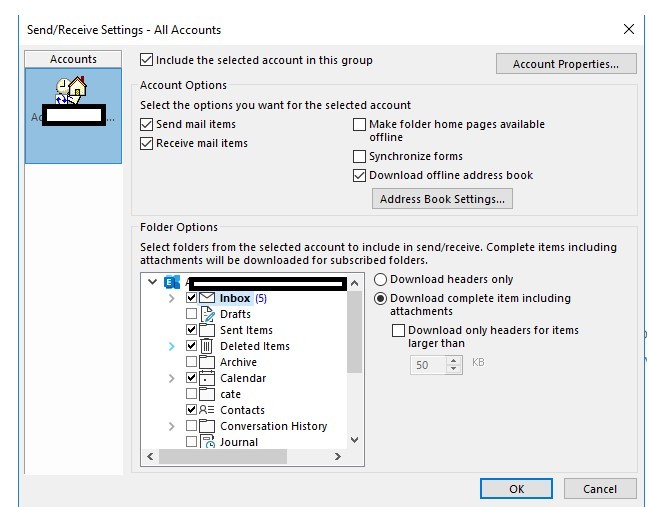Click the Calendar icon in folder tree
This screenshot has height=507, width=648.
point(207,378)
